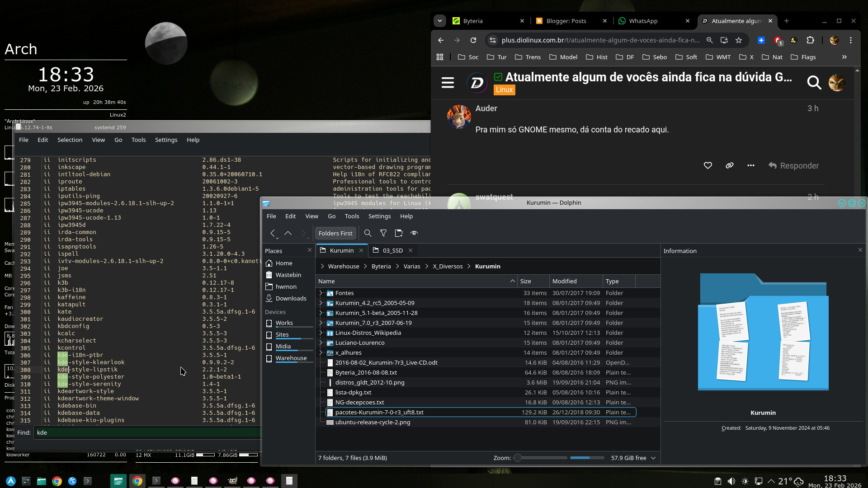Open the Tools menu in Dolphin
Viewport: 868px width, 488px height.
351,216
